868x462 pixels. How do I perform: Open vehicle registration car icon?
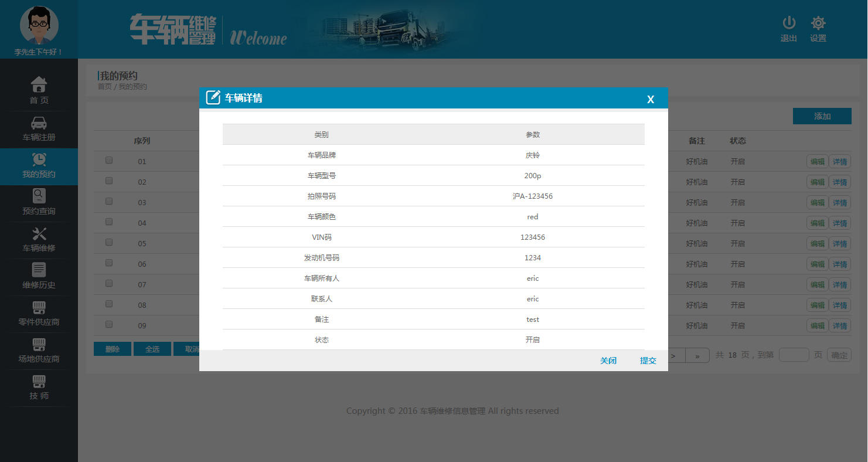[39, 123]
